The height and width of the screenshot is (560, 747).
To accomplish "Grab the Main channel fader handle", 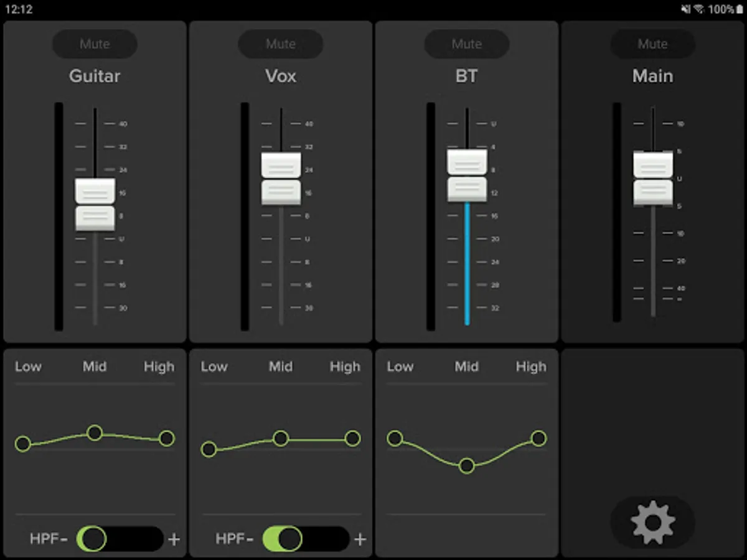I will tap(653, 179).
